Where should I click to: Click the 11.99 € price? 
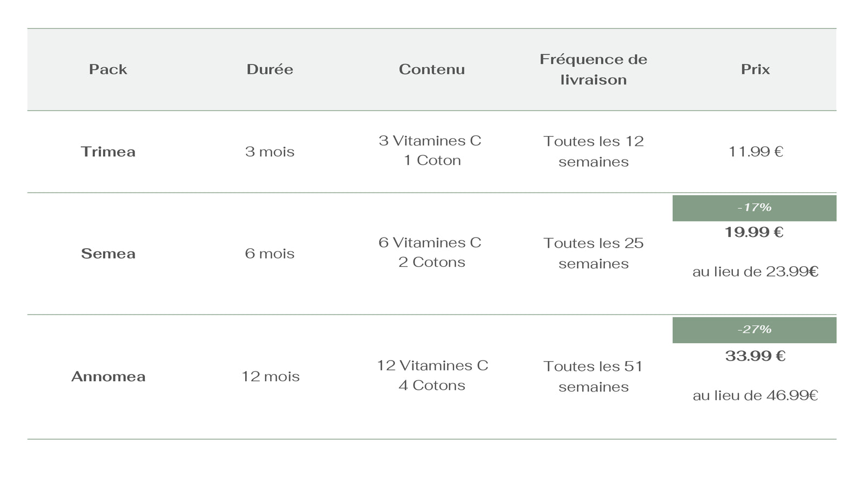755,152
